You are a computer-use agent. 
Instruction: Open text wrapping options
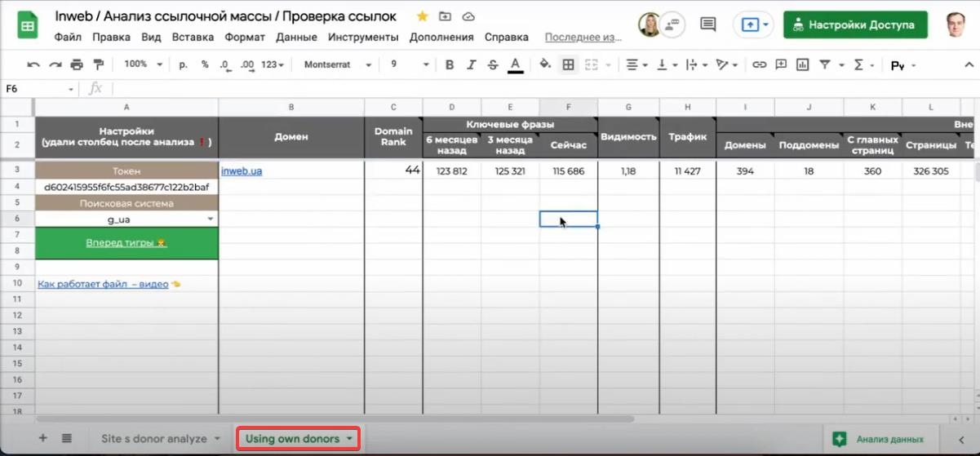click(x=695, y=64)
